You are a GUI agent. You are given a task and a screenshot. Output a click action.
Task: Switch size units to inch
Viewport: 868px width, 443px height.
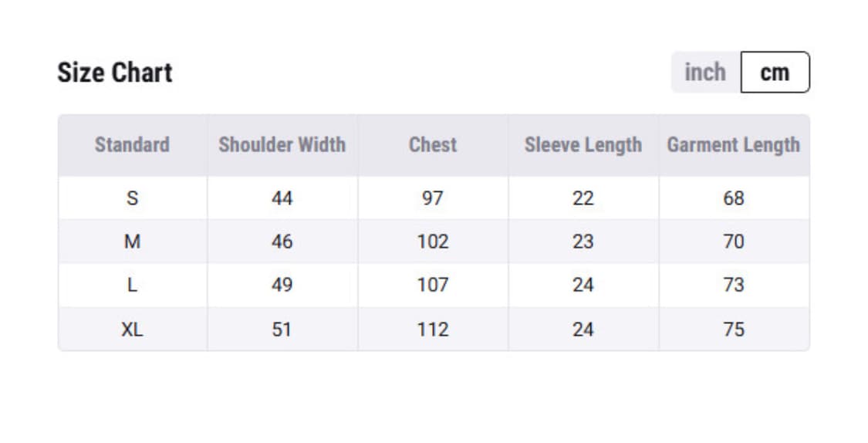point(704,73)
